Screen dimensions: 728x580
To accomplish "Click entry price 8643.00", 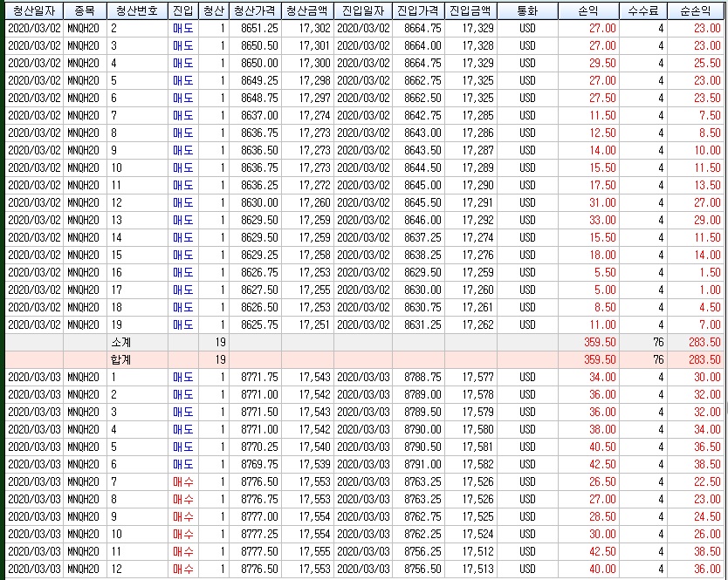I will (422, 133).
